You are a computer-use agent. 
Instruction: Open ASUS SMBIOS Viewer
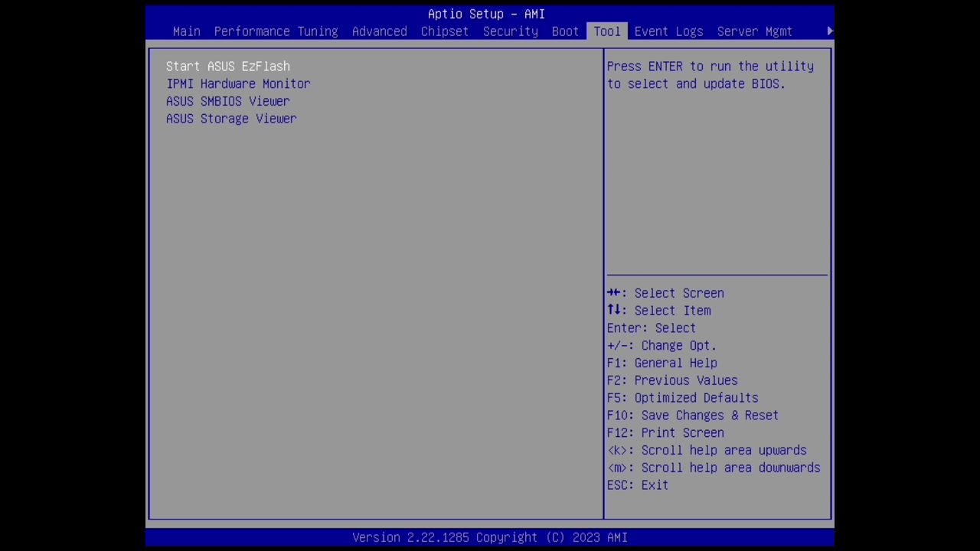pyautogui.click(x=227, y=101)
